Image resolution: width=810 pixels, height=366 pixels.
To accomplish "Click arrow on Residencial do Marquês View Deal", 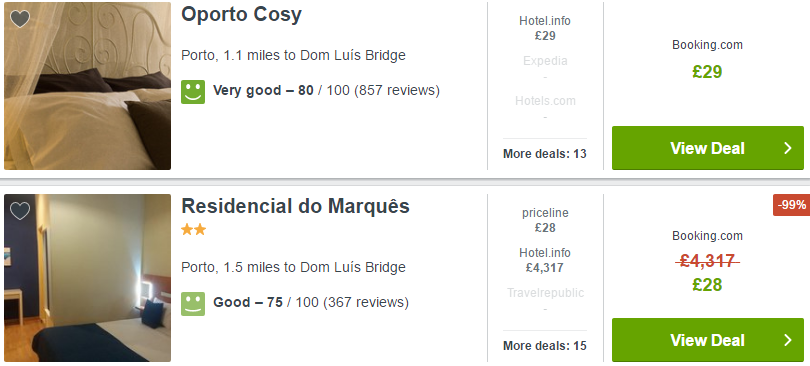I will pyautogui.click(x=788, y=340).
